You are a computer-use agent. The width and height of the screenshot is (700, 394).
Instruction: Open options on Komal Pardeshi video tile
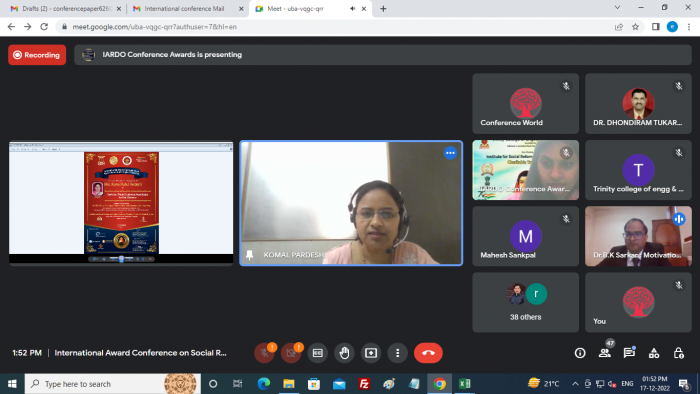[x=450, y=153]
